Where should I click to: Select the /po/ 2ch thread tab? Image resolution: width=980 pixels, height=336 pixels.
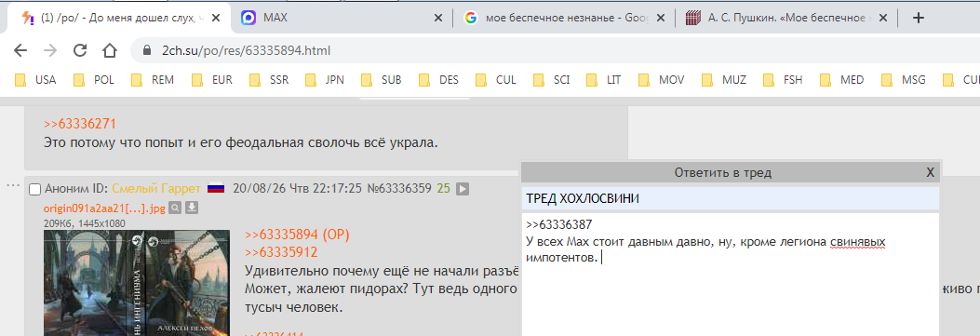(119, 18)
